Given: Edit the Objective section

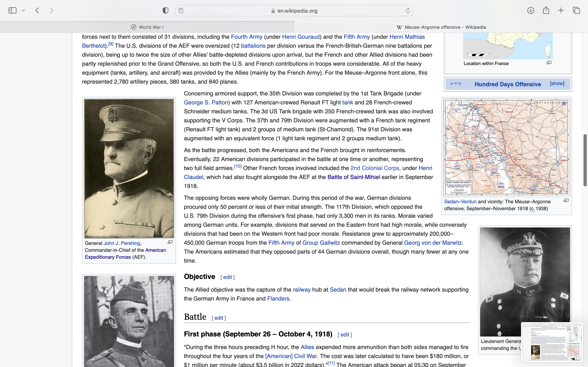Looking at the screenshot, I should pos(227,277).
